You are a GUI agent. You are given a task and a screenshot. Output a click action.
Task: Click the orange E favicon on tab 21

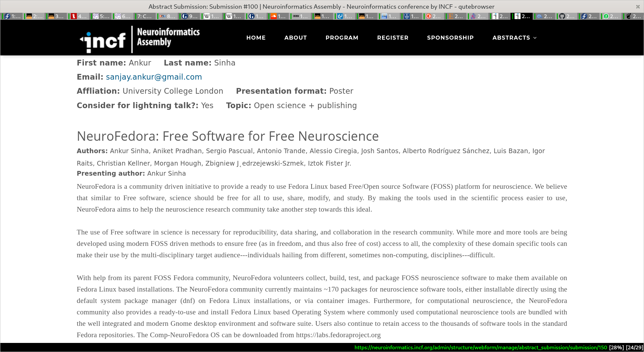[451, 16]
